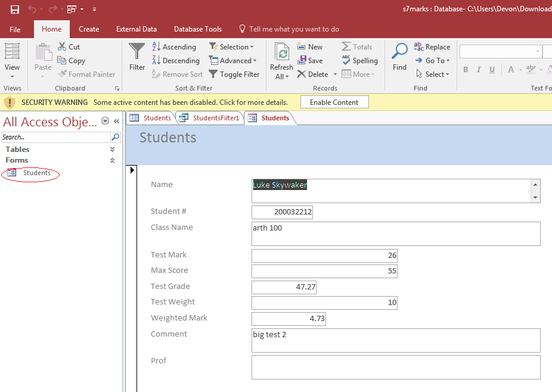Click the Save icon in title bar

14,10
